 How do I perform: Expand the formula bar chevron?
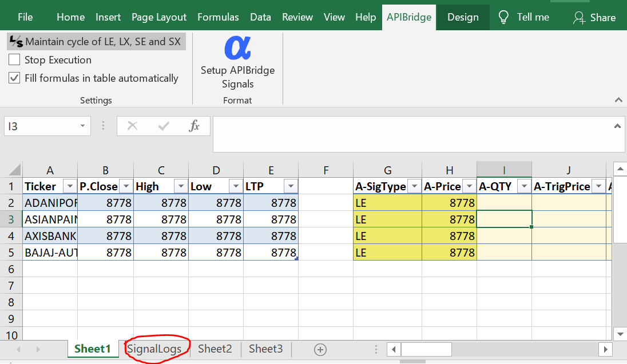tap(617, 126)
